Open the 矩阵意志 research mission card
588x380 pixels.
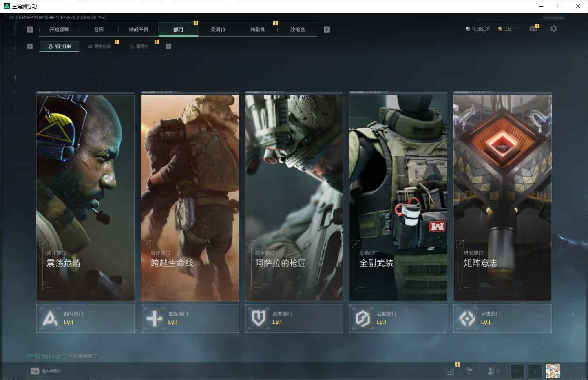click(502, 198)
